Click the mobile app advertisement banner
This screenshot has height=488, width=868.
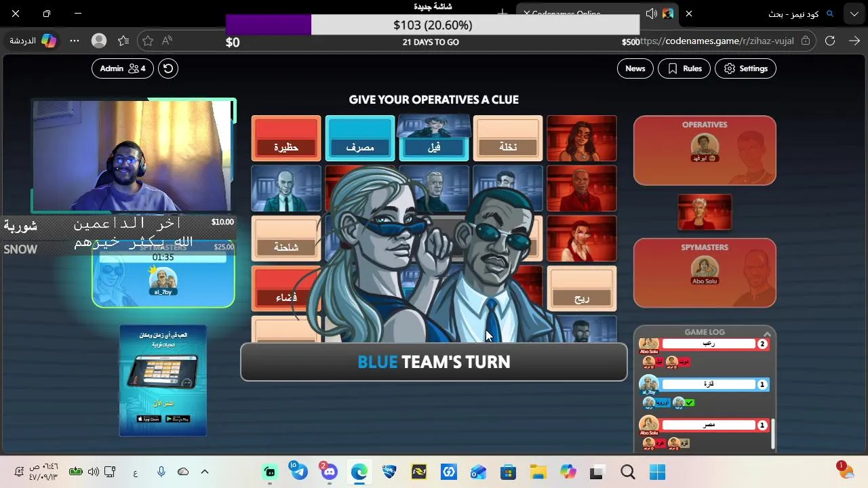click(163, 380)
